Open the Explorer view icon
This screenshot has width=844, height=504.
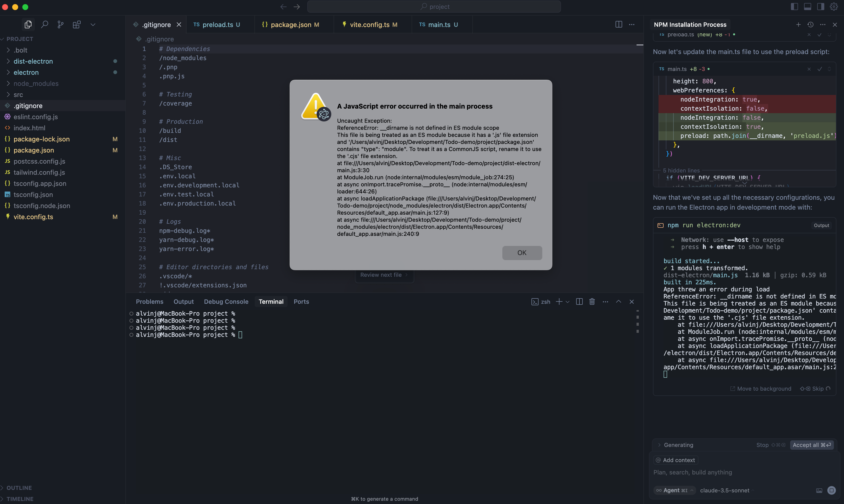[x=28, y=24]
